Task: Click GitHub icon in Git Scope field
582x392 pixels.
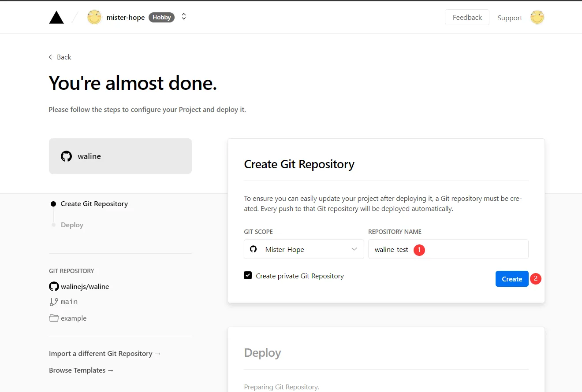Action: (x=254, y=249)
